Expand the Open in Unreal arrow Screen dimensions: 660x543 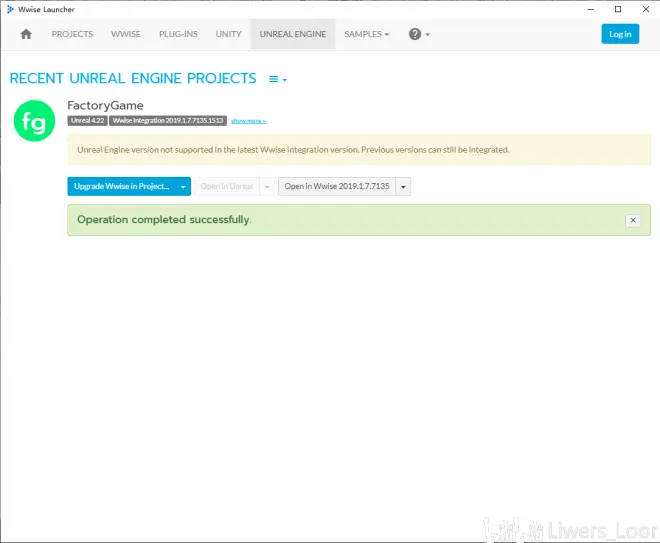tap(267, 186)
